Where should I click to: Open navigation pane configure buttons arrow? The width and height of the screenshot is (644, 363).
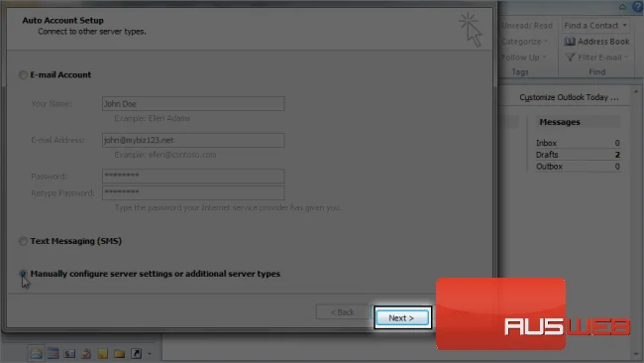[x=150, y=353]
